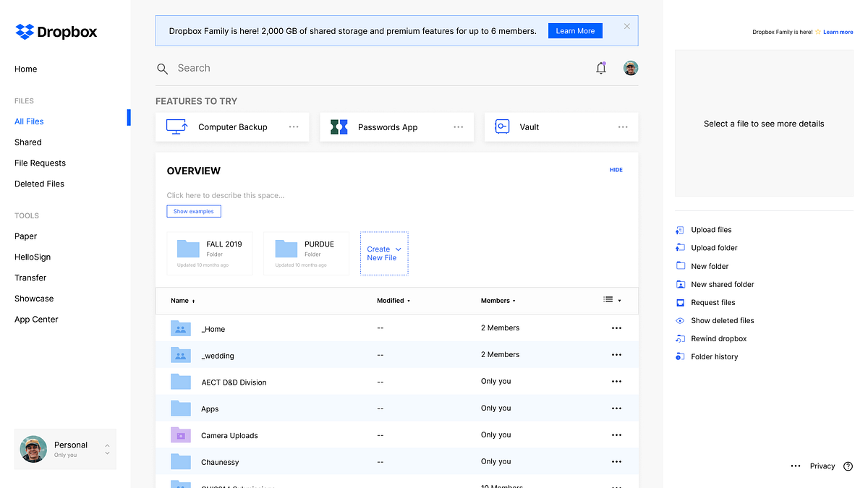Screen dimensions: 868x488
Task: Open Folder history with its clock icon
Action: (x=679, y=356)
